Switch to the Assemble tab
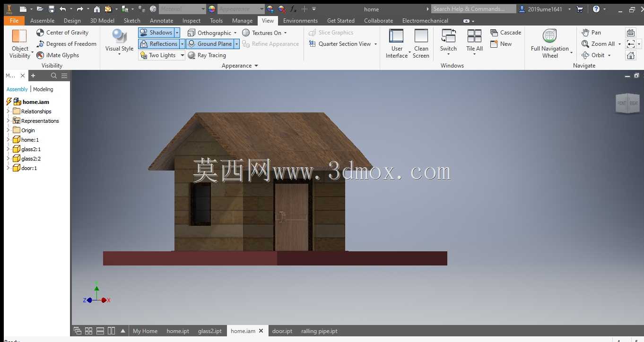The width and height of the screenshot is (644, 342). click(x=42, y=21)
